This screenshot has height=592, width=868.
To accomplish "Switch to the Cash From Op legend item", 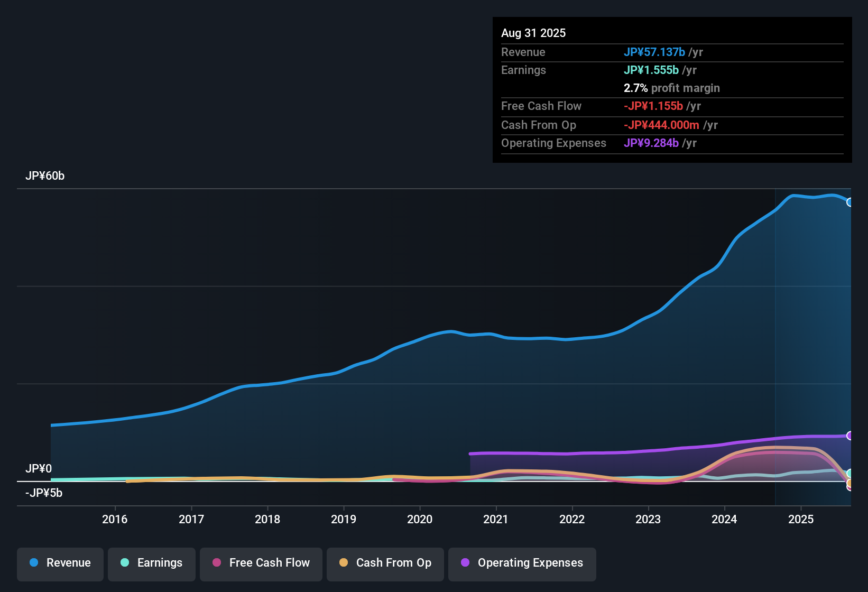I will (x=385, y=563).
